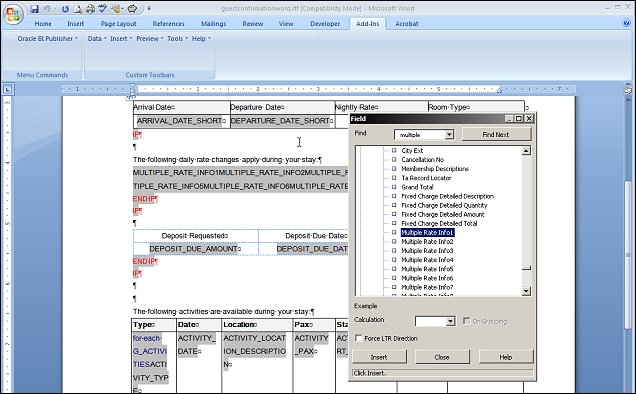Select Multiple Rate Info5 tree item
The width and height of the screenshot is (636, 394).
pos(427,269)
